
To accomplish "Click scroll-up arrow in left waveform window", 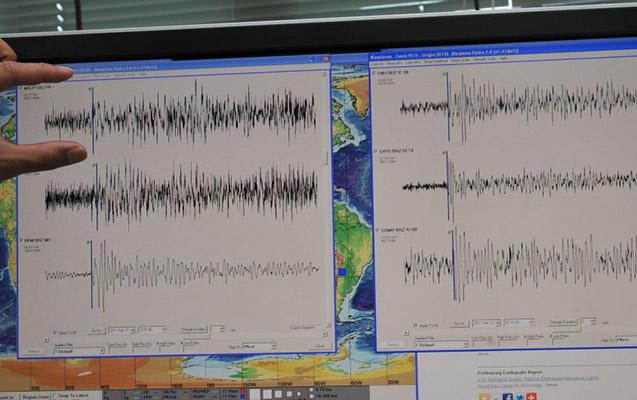I will click(x=324, y=74).
